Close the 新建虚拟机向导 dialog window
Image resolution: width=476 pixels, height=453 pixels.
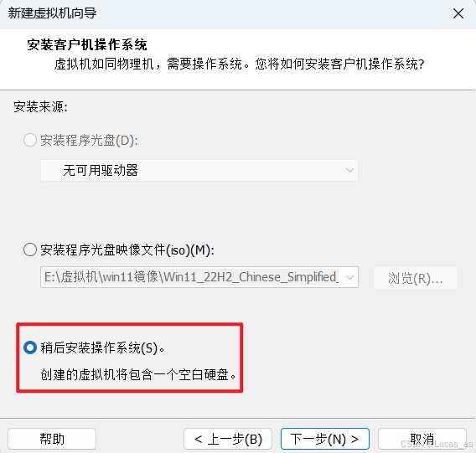[458, 13]
